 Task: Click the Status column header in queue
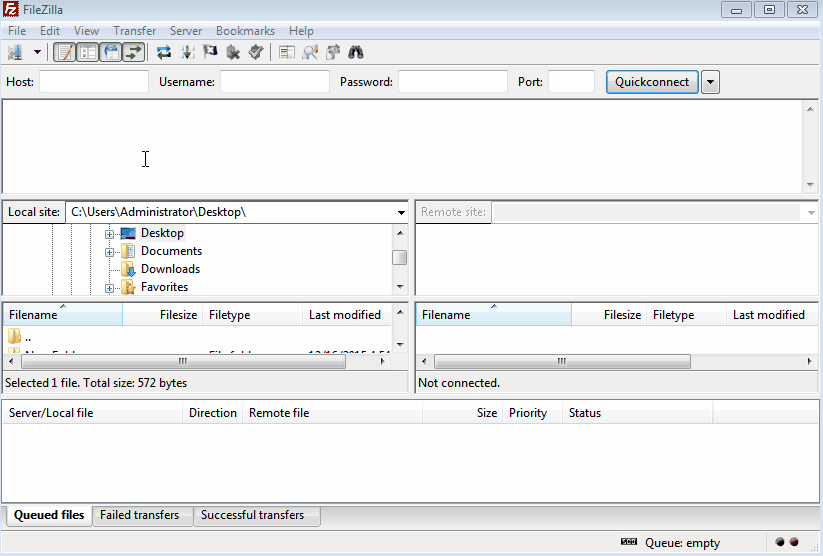coord(637,413)
